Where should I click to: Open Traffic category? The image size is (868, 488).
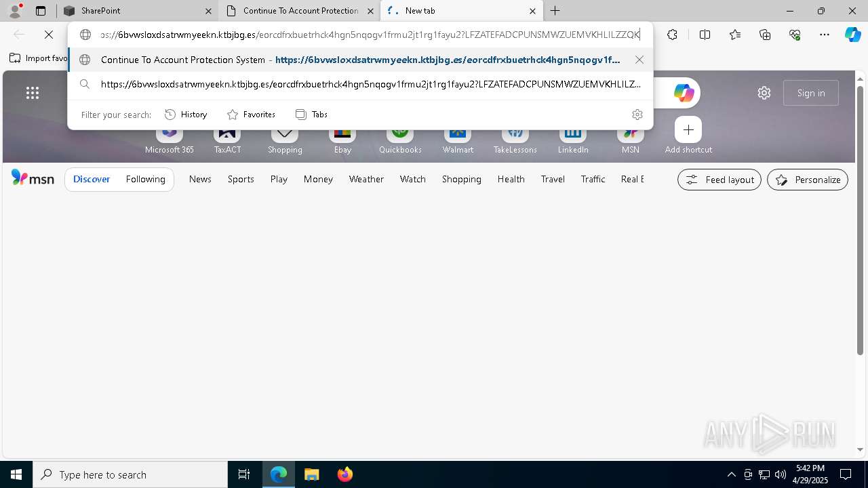coord(593,179)
